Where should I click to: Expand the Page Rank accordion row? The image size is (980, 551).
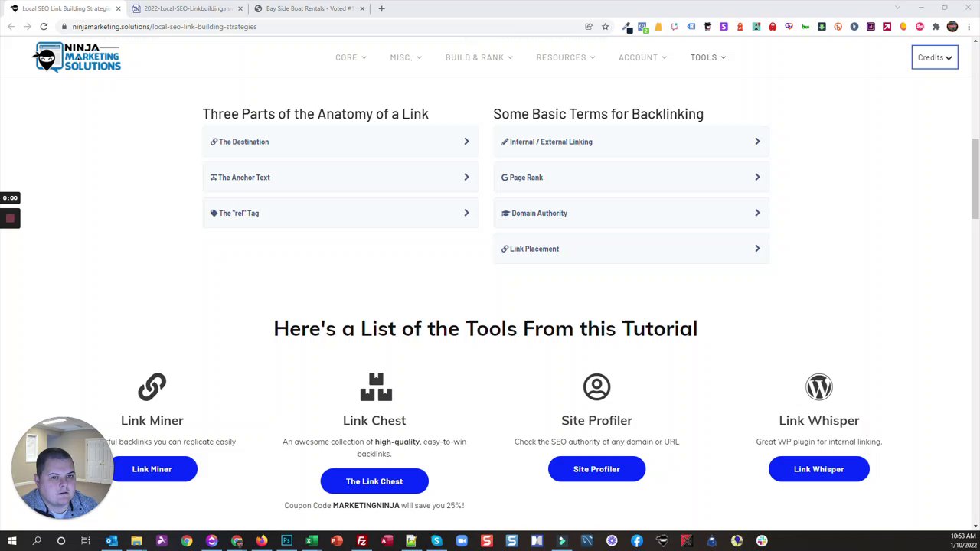coord(631,178)
